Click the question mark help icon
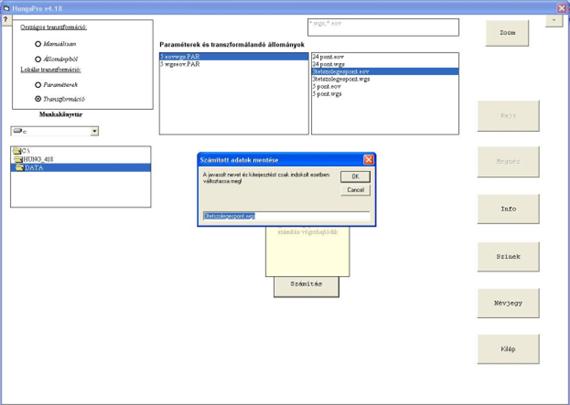 coord(5,20)
